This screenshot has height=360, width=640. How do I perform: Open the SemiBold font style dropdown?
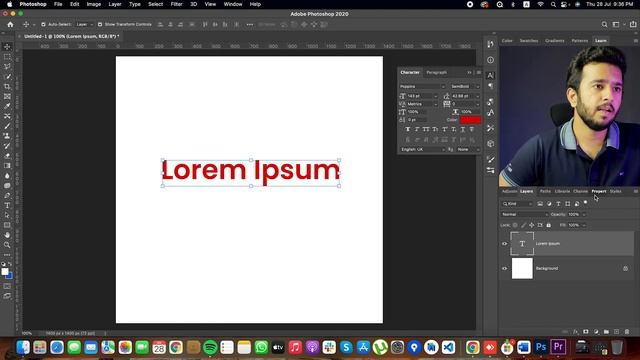pyautogui.click(x=465, y=87)
